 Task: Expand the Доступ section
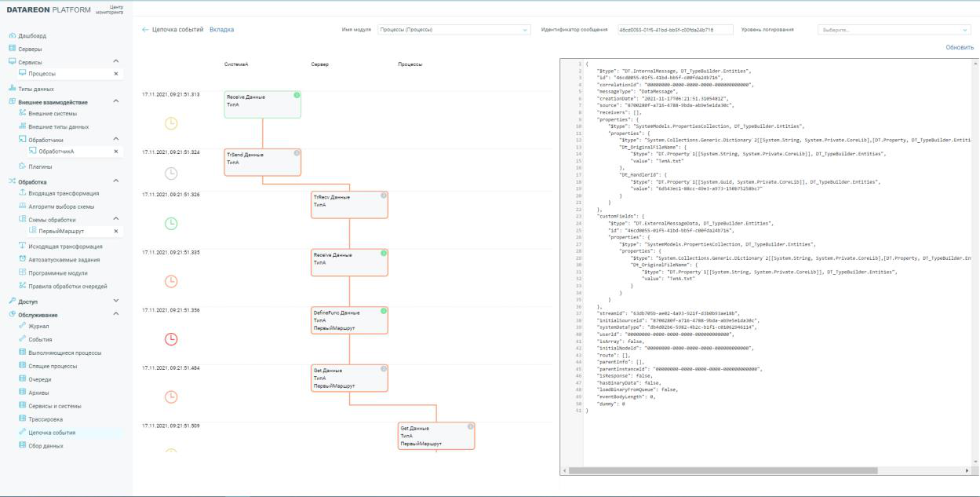(x=116, y=301)
